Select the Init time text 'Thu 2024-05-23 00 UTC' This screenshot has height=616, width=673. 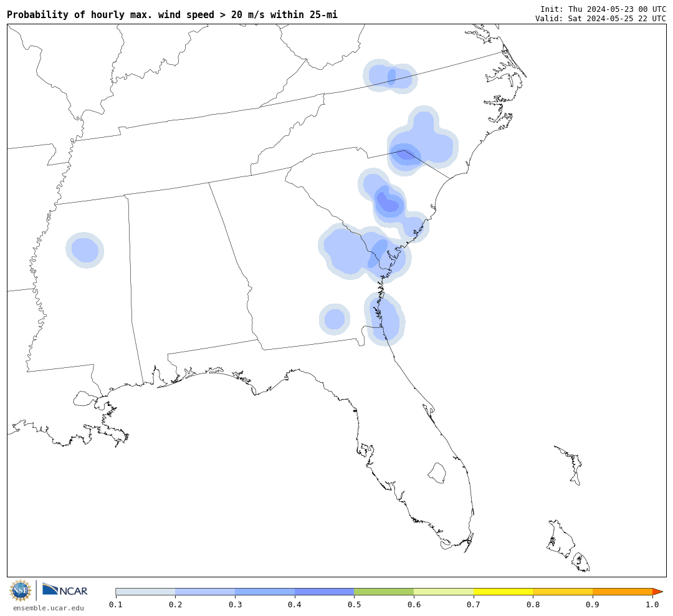click(617, 9)
